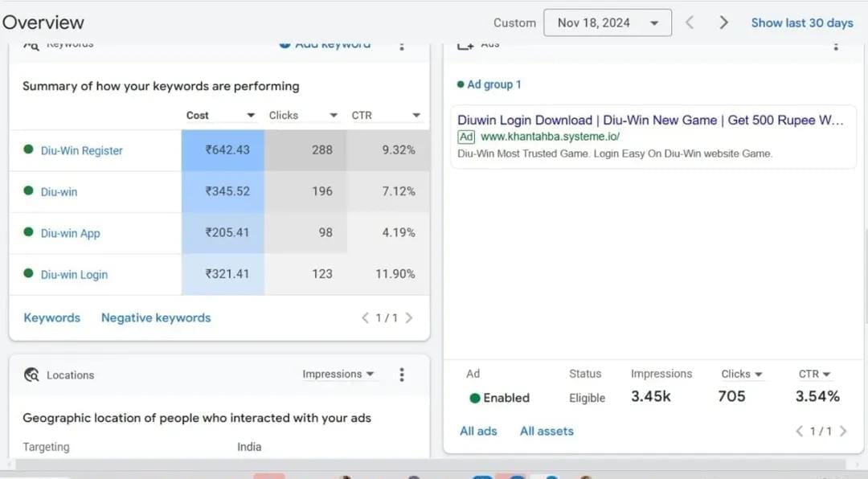The width and height of the screenshot is (868, 479).
Task: Open the Nov 18, 2024 date dropdown
Action: (x=607, y=23)
